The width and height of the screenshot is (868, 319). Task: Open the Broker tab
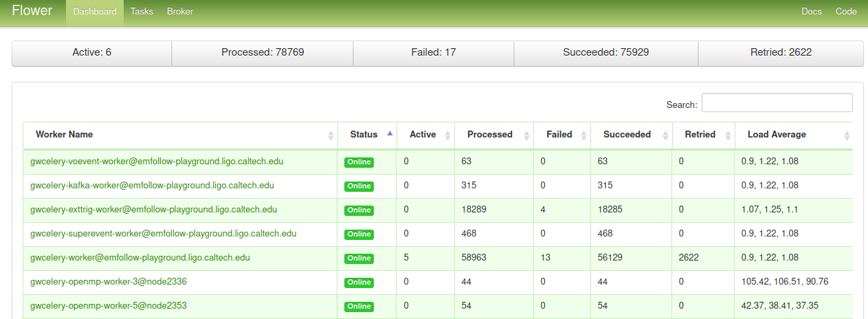pyautogui.click(x=180, y=12)
